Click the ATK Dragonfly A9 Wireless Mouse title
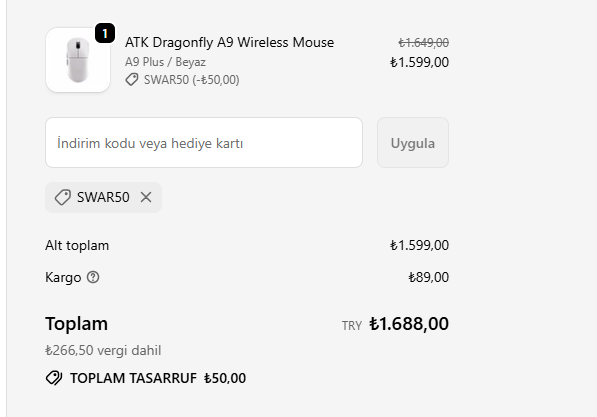Viewport: 597px width, 417px height. point(230,42)
